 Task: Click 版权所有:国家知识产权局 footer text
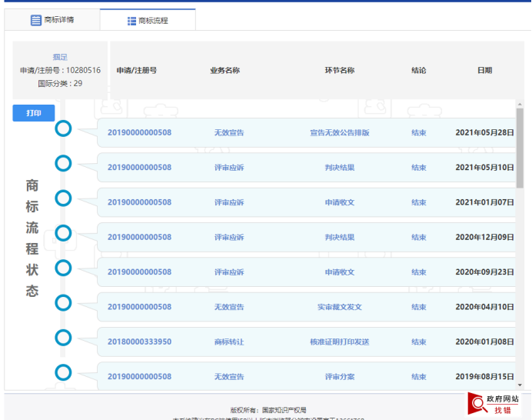click(268, 410)
